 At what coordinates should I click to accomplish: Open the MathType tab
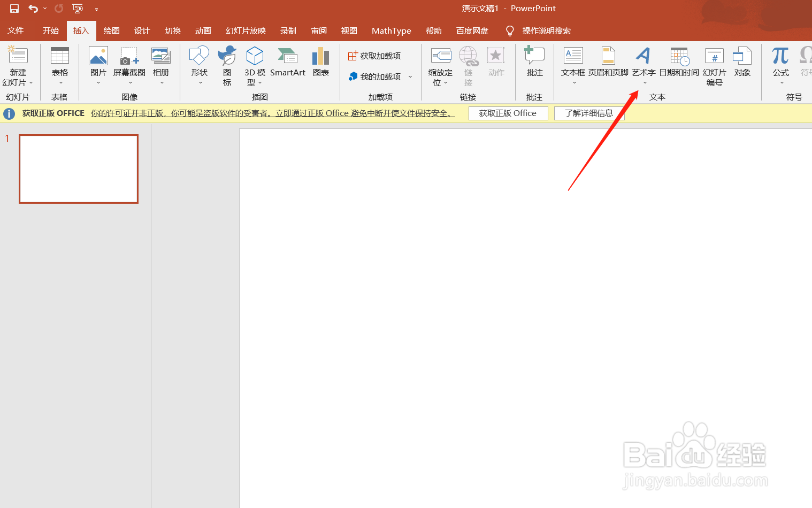point(391,31)
